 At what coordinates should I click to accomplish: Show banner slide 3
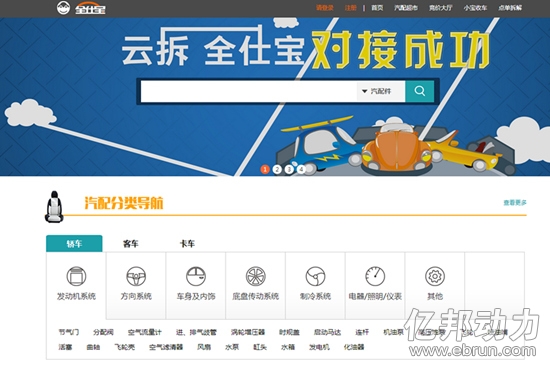click(x=289, y=169)
